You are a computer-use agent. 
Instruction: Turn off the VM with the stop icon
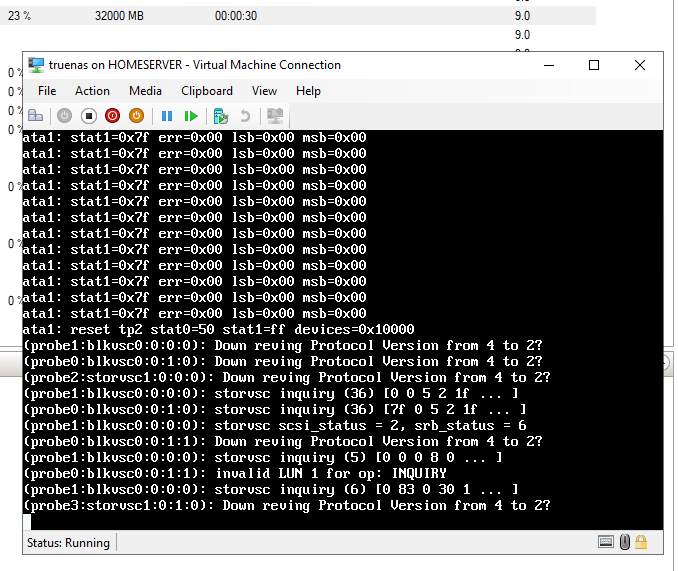[x=89, y=116]
